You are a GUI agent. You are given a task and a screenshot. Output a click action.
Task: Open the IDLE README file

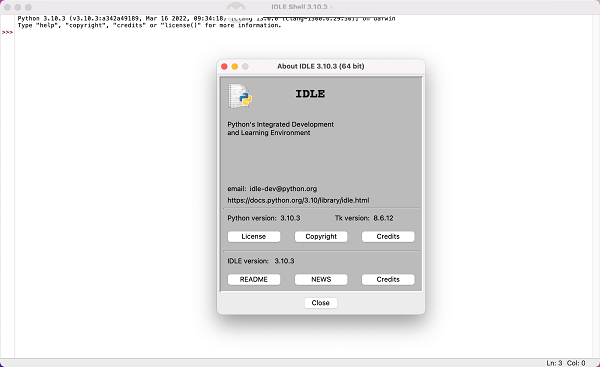click(254, 279)
